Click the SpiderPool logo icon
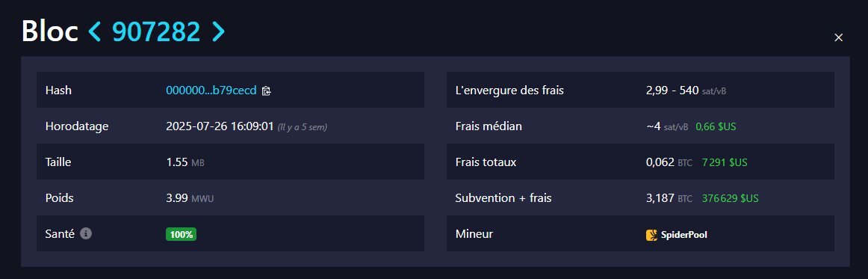This screenshot has height=279, width=868. 651,235
